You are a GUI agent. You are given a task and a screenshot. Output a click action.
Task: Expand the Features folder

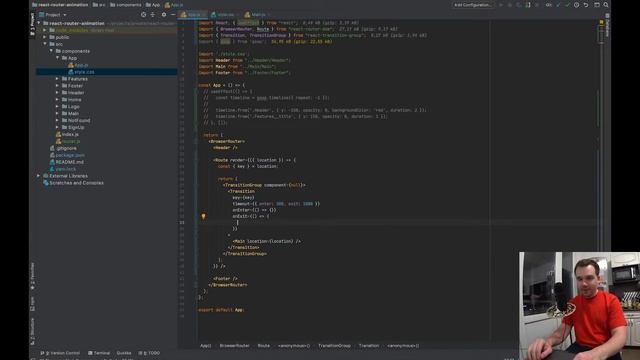point(58,79)
